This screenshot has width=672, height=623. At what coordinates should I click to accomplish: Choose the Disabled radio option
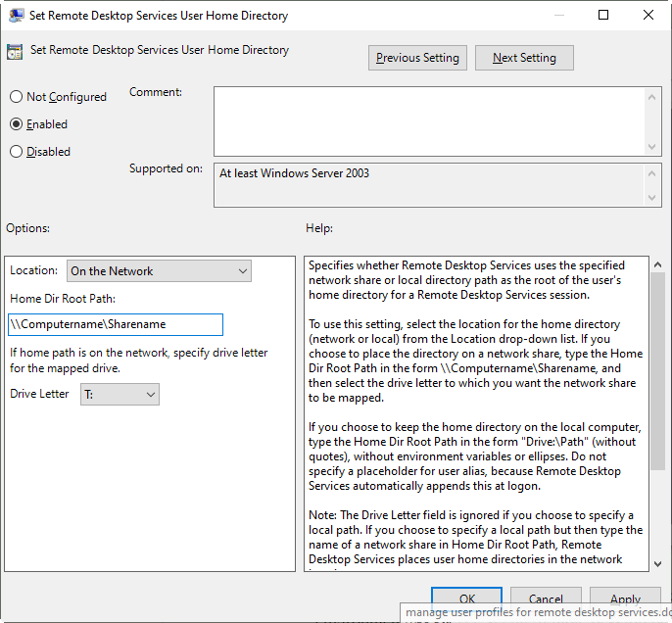pyautogui.click(x=16, y=152)
